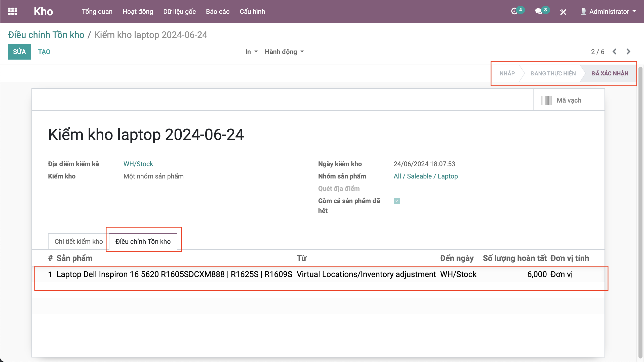The image size is (644, 362).
Task: Select the Laptop Dell Inspiron row
Action: [174, 274]
